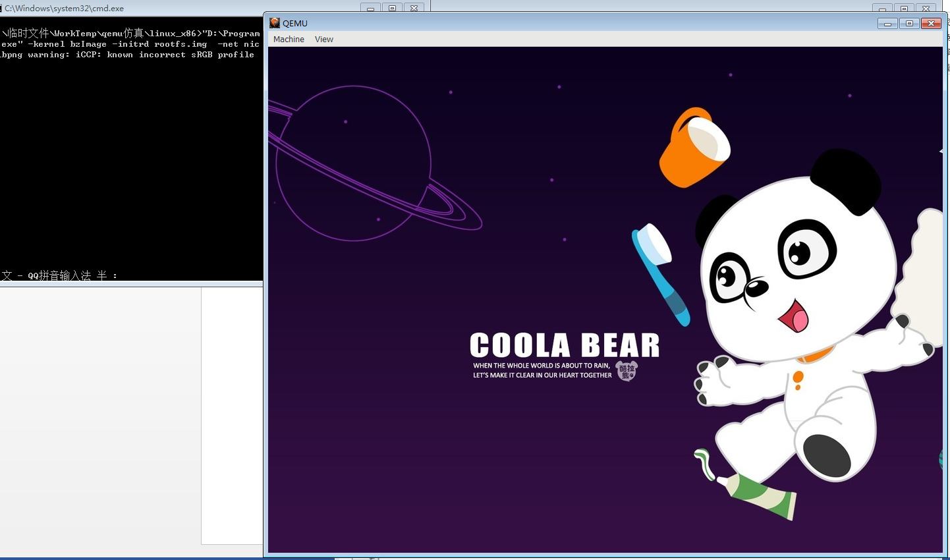Toggle 文 Chinese/English input mode indicator
The width and height of the screenshot is (950, 560).
pyautogui.click(x=7, y=275)
